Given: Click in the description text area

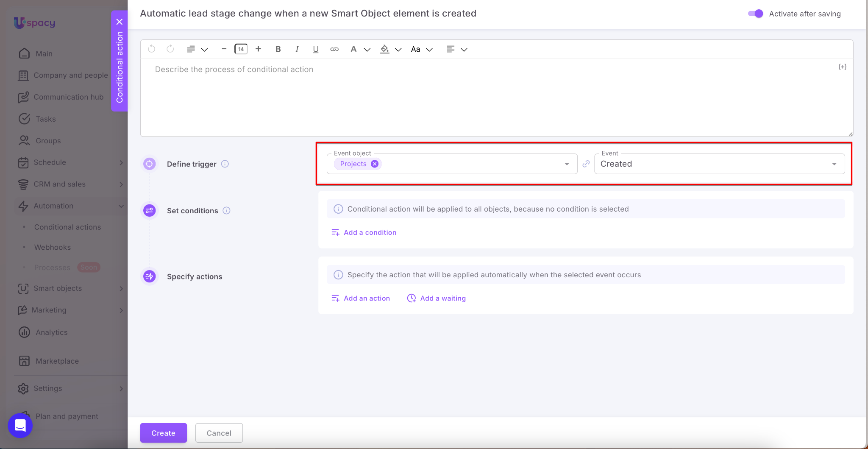Looking at the screenshot, I should point(496,98).
